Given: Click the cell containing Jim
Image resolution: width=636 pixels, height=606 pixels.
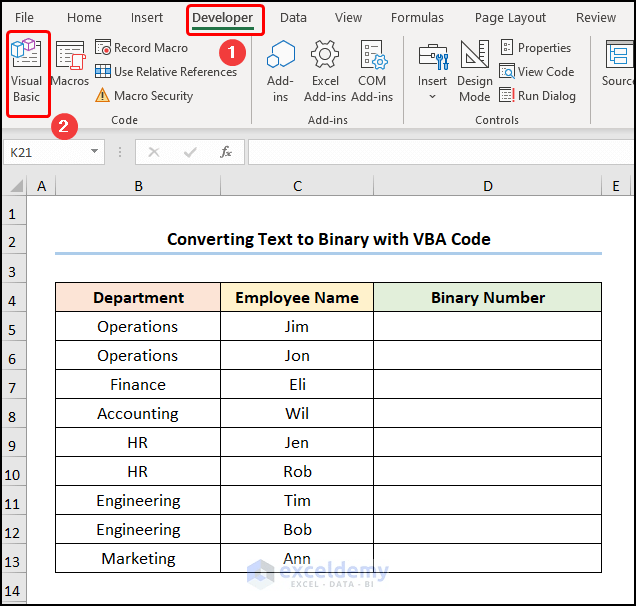Looking at the screenshot, I should 297,327.
